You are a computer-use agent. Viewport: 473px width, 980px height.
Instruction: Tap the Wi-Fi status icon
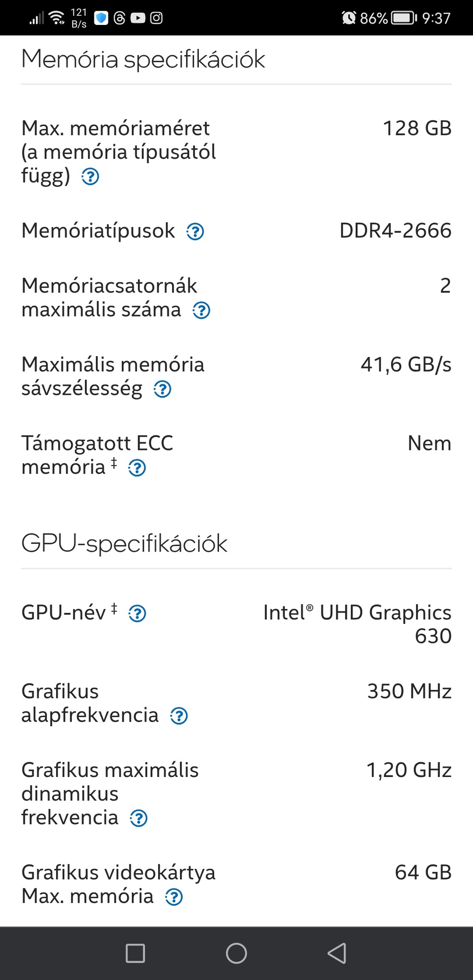point(58,18)
